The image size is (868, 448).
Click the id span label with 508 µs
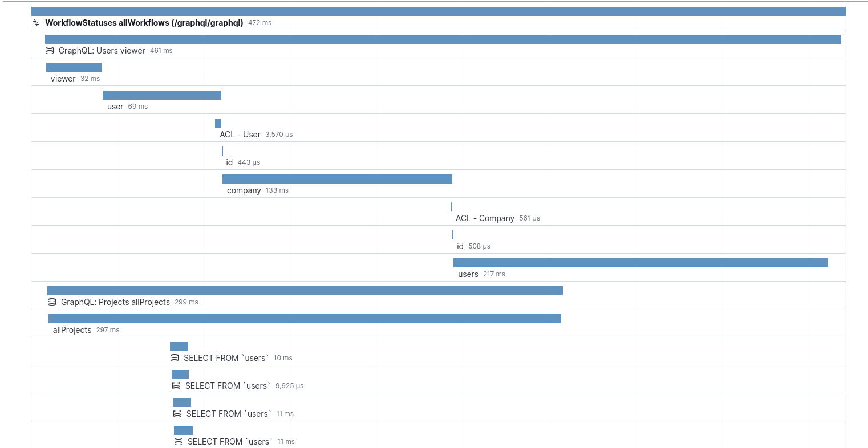(460, 246)
